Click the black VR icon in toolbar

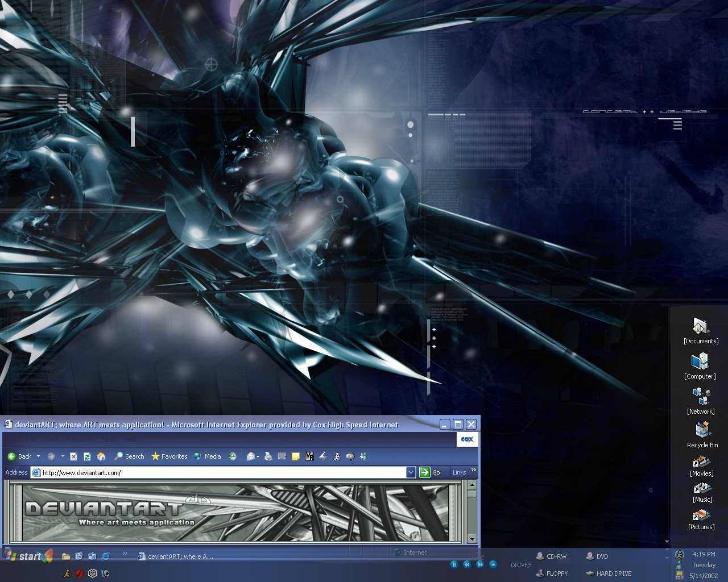click(309, 456)
